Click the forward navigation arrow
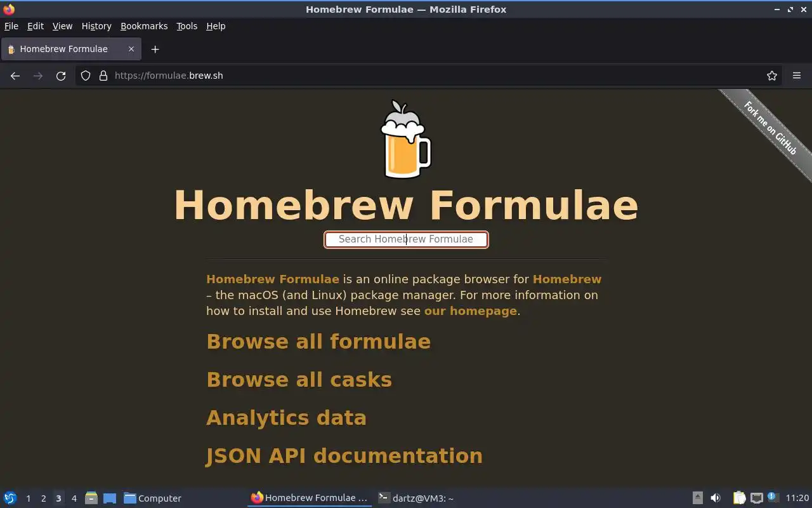The image size is (812, 508). pyautogui.click(x=38, y=76)
